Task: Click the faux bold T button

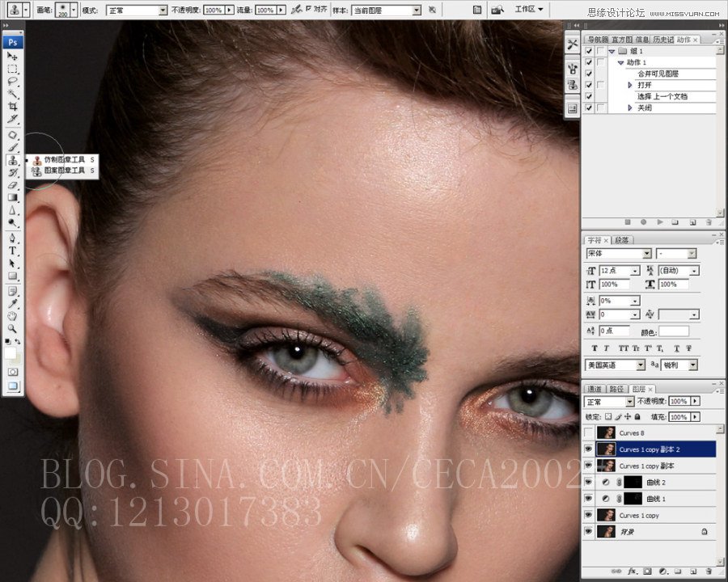Action: coord(595,348)
